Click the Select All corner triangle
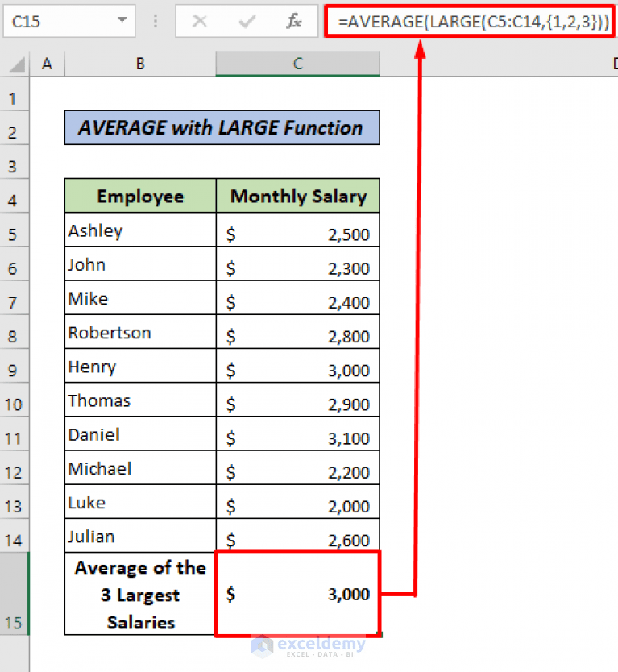This screenshot has height=672, width=618. pos(18,64)
